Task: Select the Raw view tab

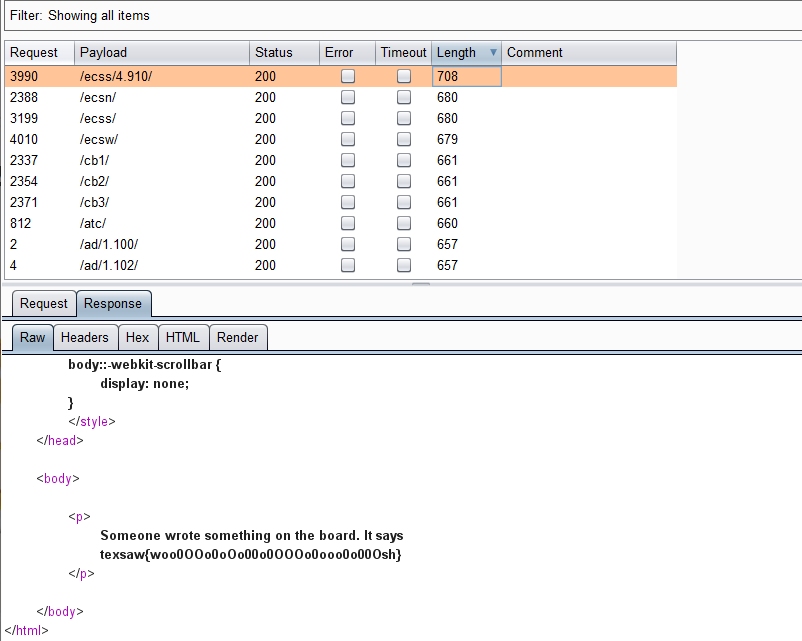Action: (x=33, y=338)
